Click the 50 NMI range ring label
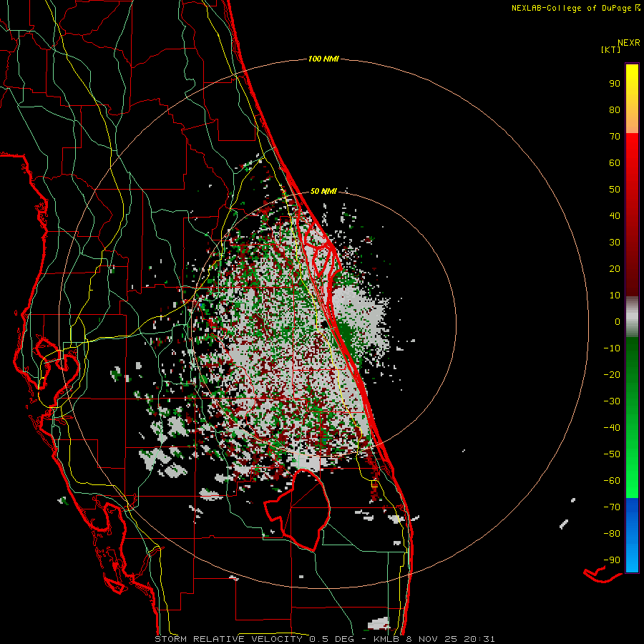The height and width of the screenshot is (644, 644). pos(323,191)
